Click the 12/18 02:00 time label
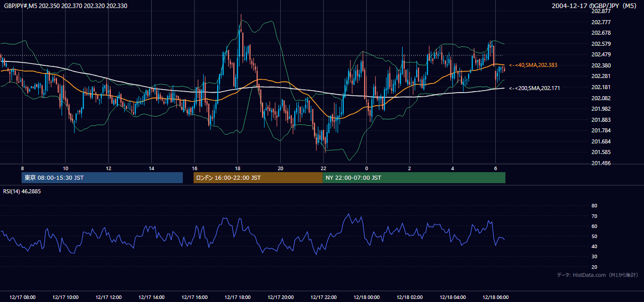Image resolution: width=644 pixels, height=302 pixels. [x=410, y=297]
